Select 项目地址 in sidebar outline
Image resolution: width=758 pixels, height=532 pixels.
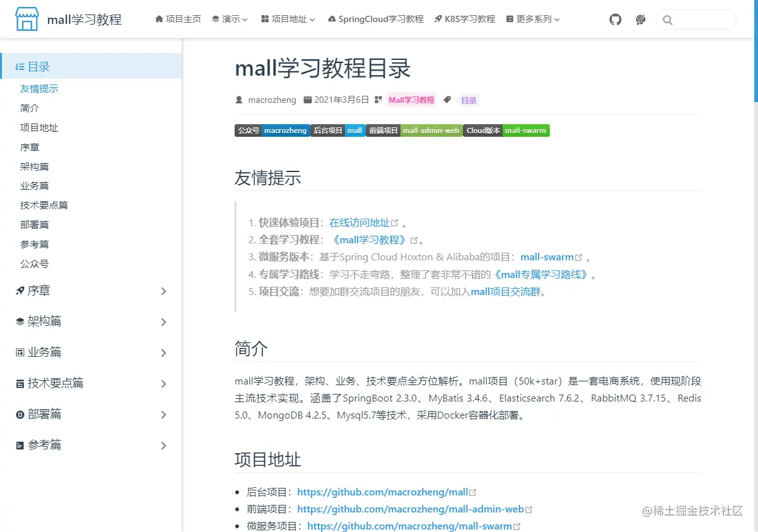tap(39, 128)
